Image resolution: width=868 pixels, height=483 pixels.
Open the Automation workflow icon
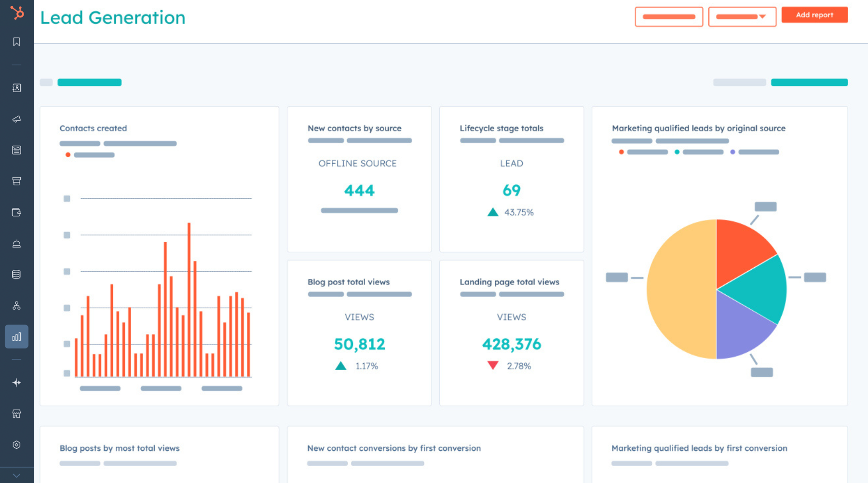pyautogui.click(x=16, y=305)
